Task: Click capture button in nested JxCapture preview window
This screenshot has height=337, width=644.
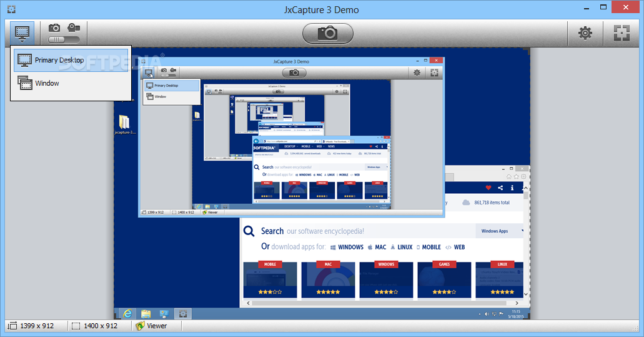Action: [294, 73]
